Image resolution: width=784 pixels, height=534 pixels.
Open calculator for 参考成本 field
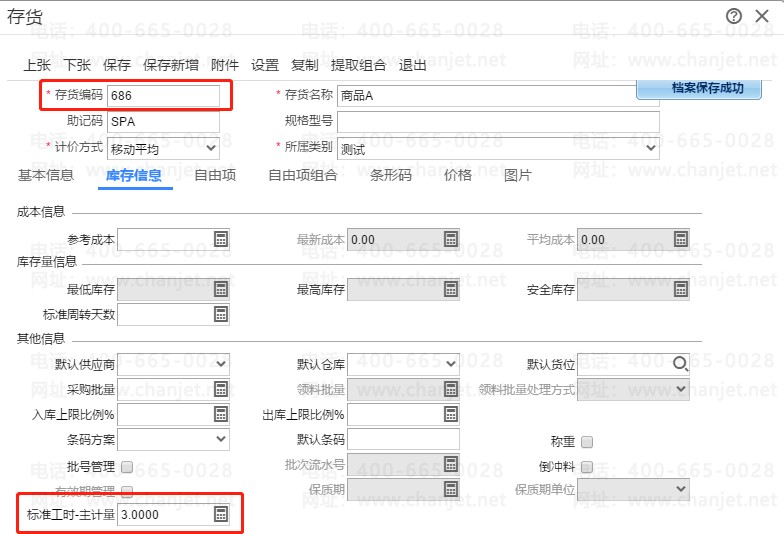click(221, 239)
